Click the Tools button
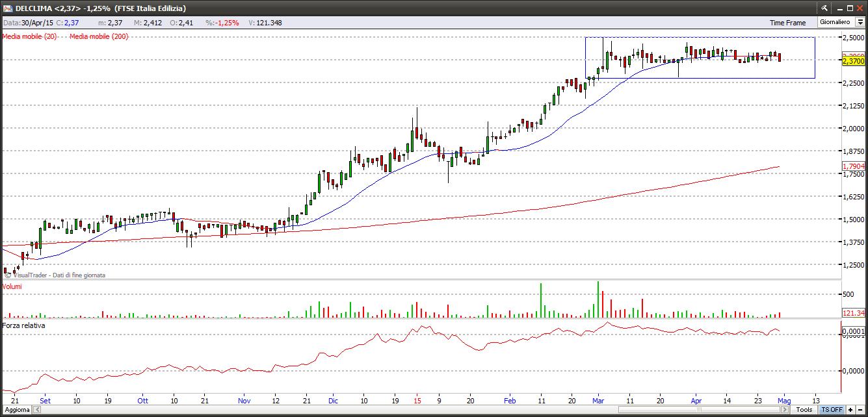This screenshot has height=417, width=868. [x=804, y=410]
